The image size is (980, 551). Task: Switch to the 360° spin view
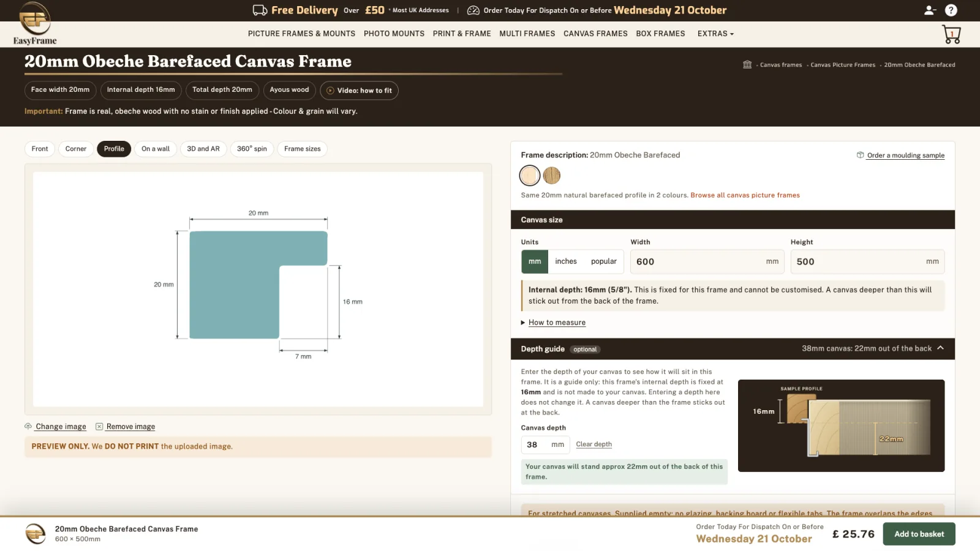coord(252,149)
